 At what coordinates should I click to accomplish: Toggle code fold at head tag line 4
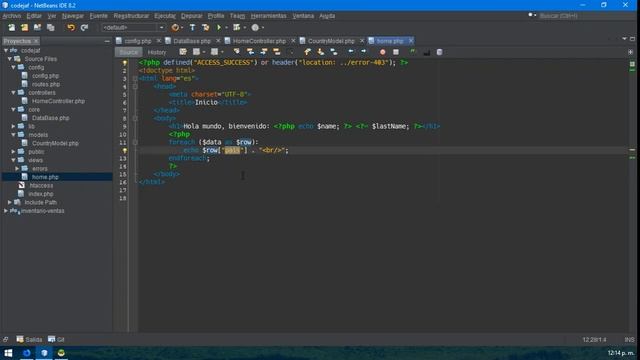135,87
